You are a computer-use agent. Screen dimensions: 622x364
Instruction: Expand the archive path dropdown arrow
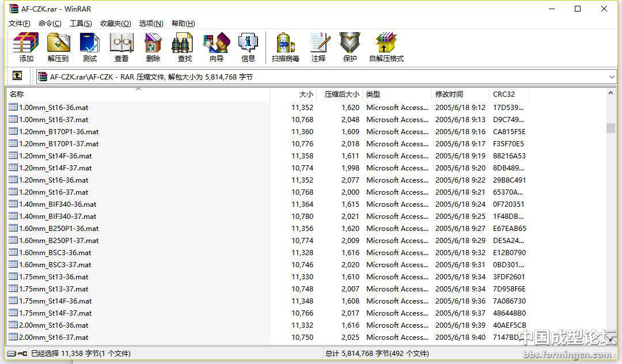612,77
